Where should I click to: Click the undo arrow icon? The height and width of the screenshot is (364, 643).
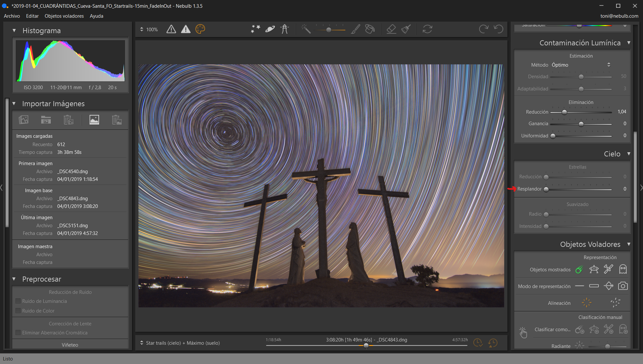pos(498,29)
